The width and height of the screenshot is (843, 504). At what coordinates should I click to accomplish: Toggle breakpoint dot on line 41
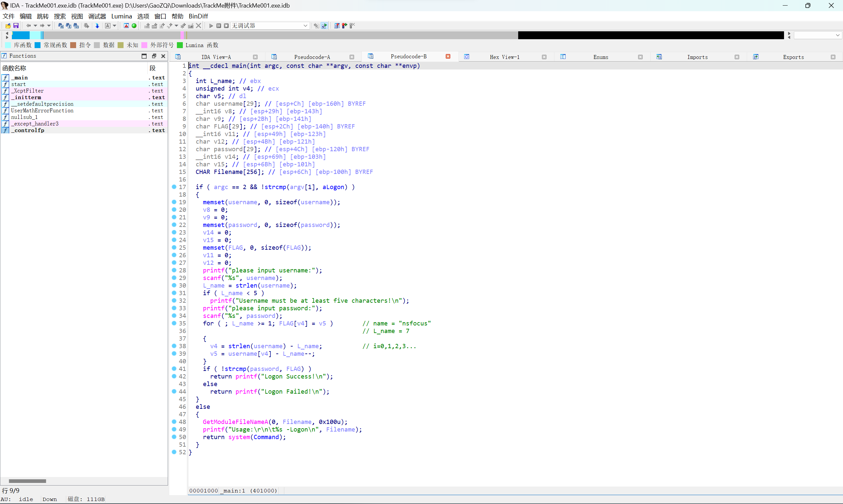click(x=174, y=369)
